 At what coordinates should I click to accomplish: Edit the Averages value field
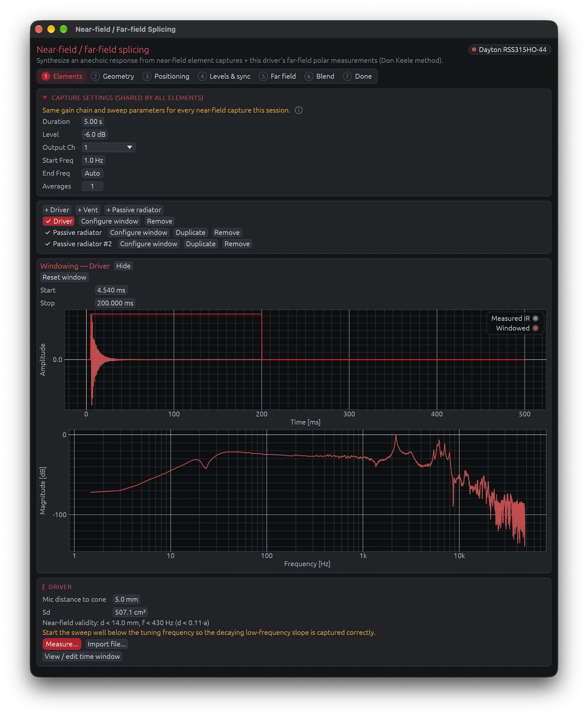[92, 186]
